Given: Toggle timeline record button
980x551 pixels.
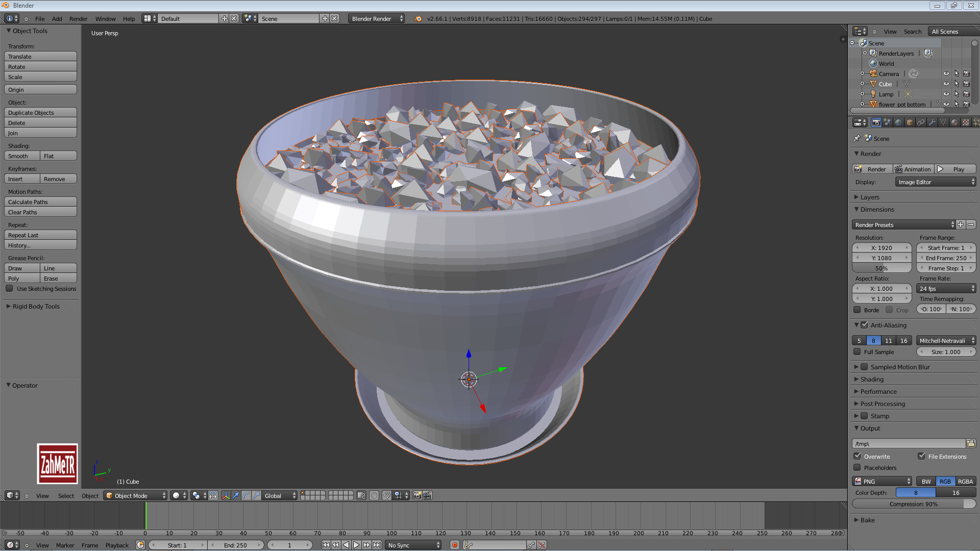Looking at the screenshot, I should coord(454,545).
